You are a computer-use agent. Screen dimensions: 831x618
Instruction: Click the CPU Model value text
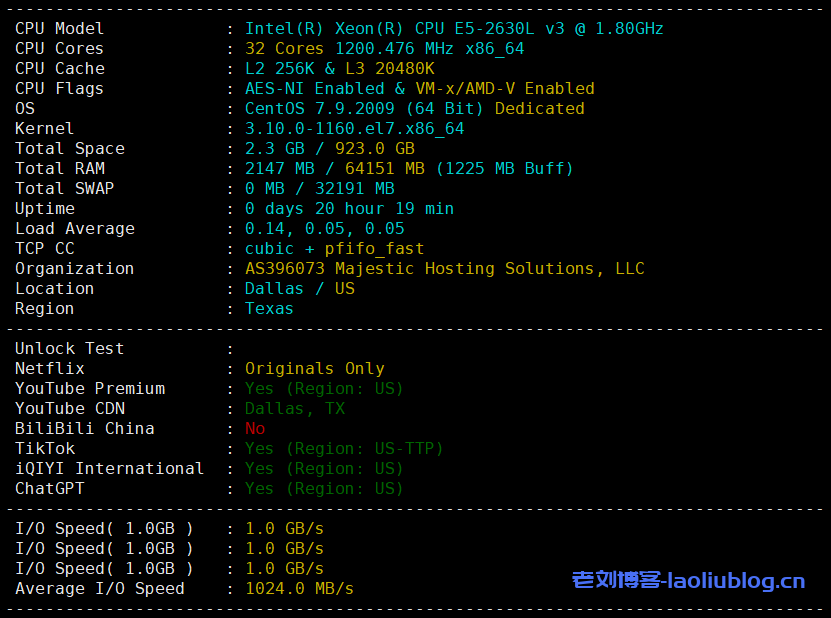click(x=454, y=29)
